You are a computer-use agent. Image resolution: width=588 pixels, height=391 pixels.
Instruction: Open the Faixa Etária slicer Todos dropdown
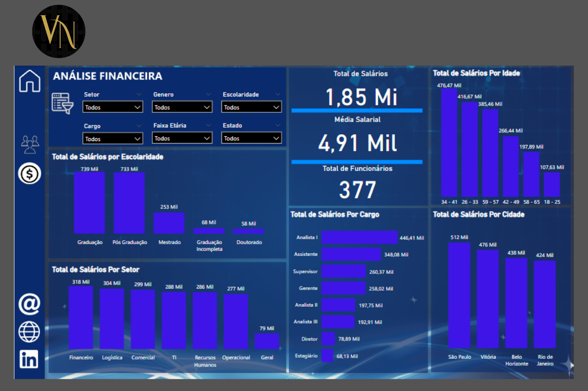coord(182,138)
